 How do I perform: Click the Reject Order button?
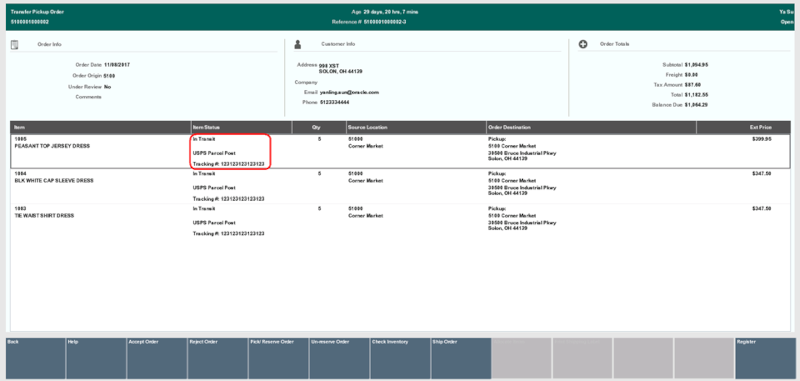pyautogui.click(x=218, y=358)
